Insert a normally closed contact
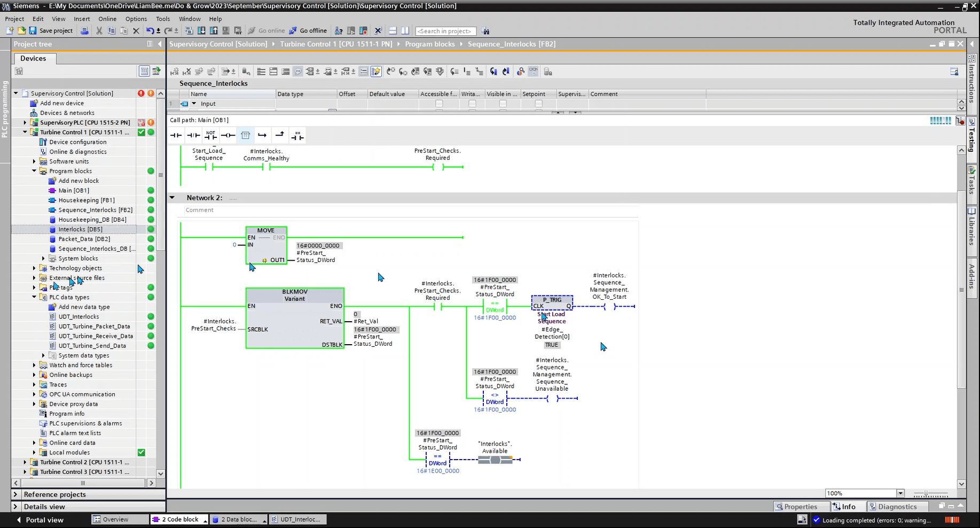The height and width of the screenshot is (528, 980). coord(193,136)
